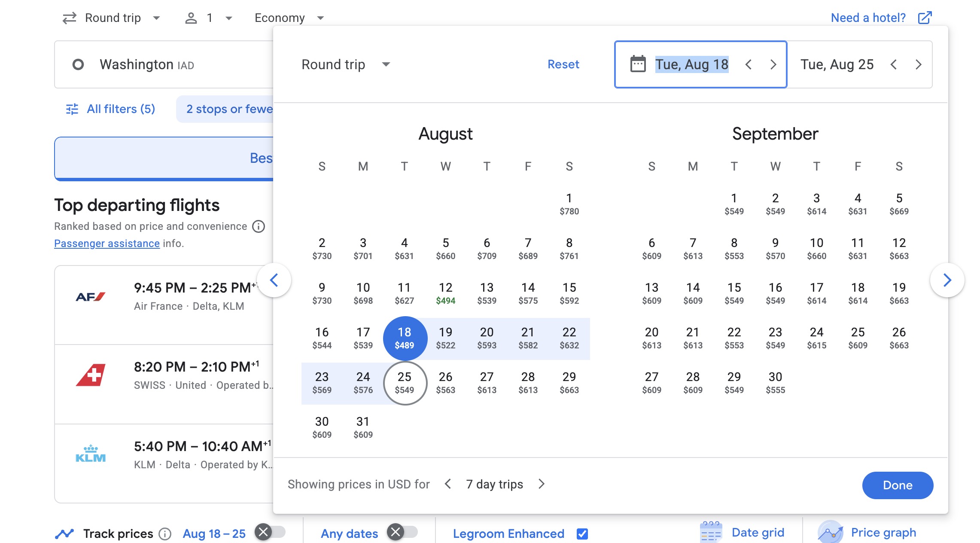Click the Air France airline logo
The image size is (980, 543).
pos(91,296)
